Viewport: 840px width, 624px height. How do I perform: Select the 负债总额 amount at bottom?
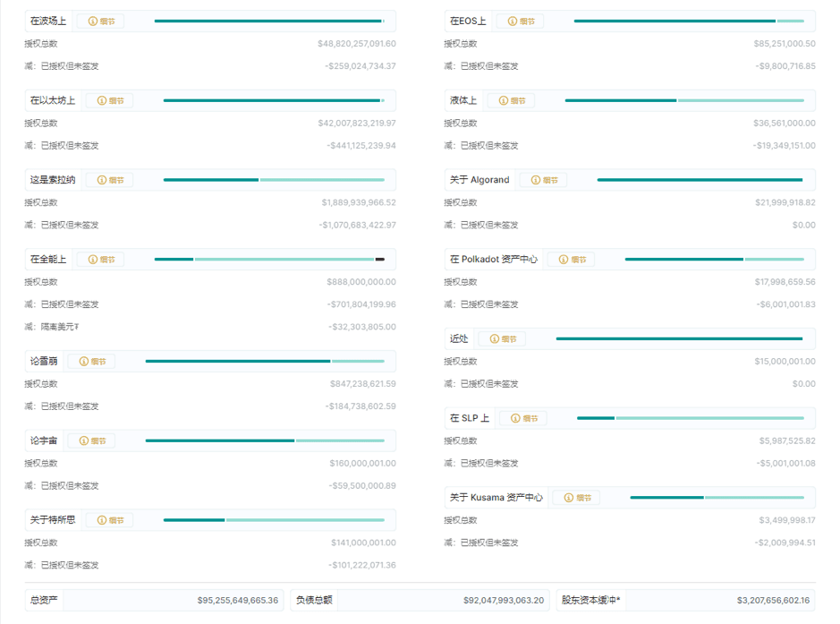pyautogui.click(x=503, y=600)
